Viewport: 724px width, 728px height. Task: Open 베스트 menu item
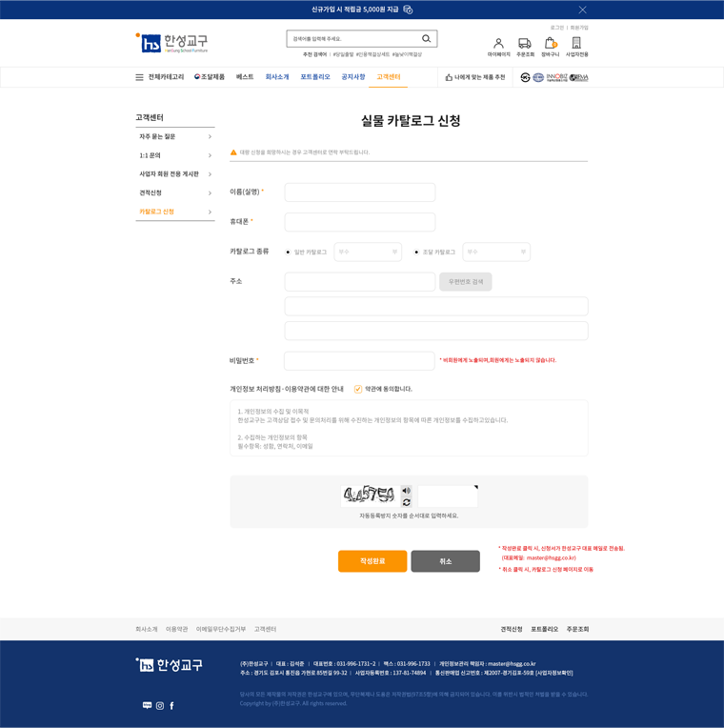click(x=245, y=77)
